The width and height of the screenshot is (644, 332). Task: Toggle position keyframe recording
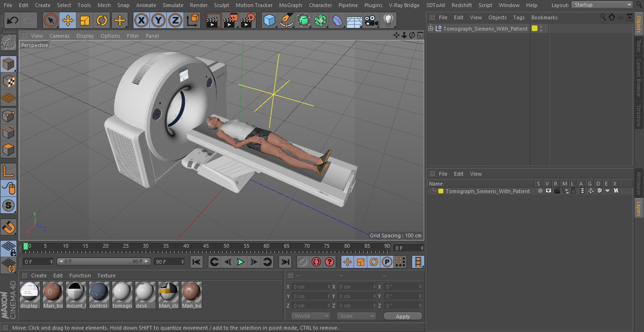coord(347,262)
